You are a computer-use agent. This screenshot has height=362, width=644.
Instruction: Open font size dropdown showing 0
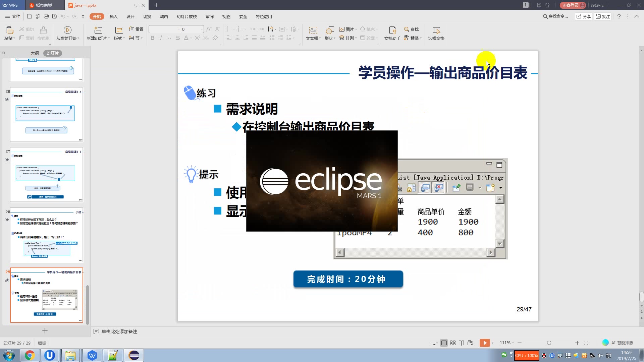point(202,29)
